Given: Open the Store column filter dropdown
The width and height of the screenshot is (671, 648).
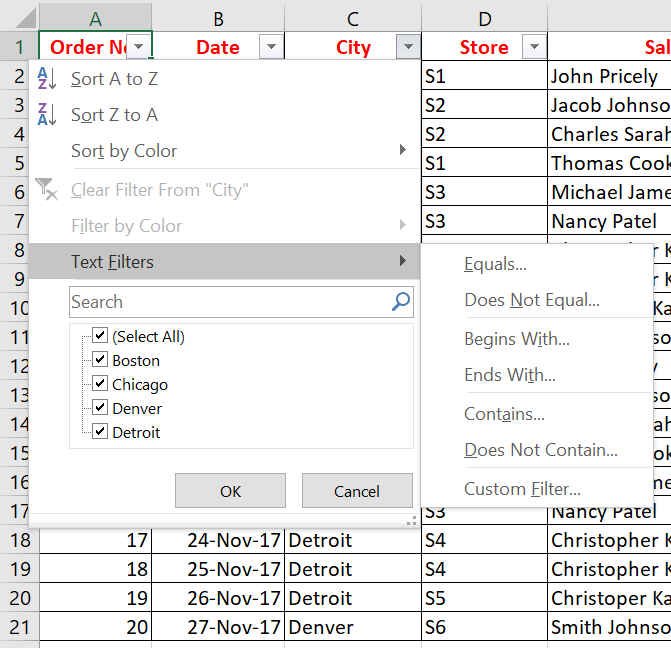Looking at the screenshot, I should [x=534, y=47].
